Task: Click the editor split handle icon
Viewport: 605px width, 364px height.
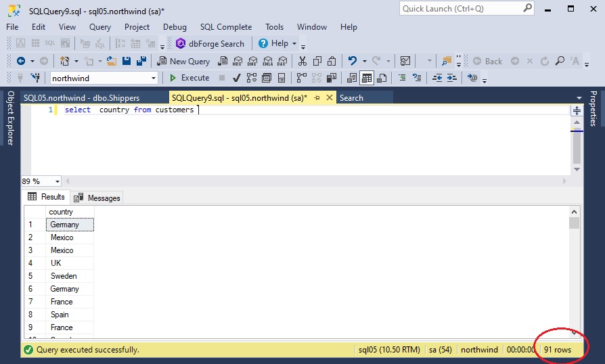Action: point(577,111)
